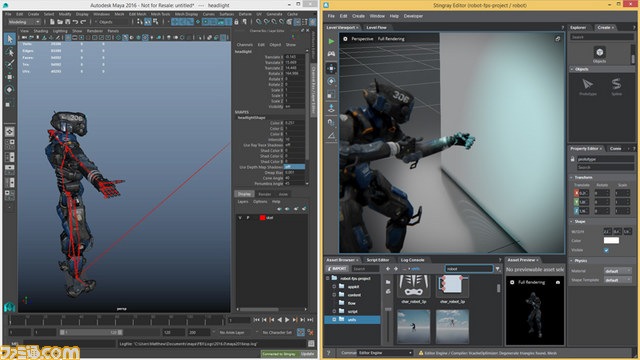Toggle the V visibility of skel layer
The height and width of the screenshot is (360, 640).
coord(240,218)
